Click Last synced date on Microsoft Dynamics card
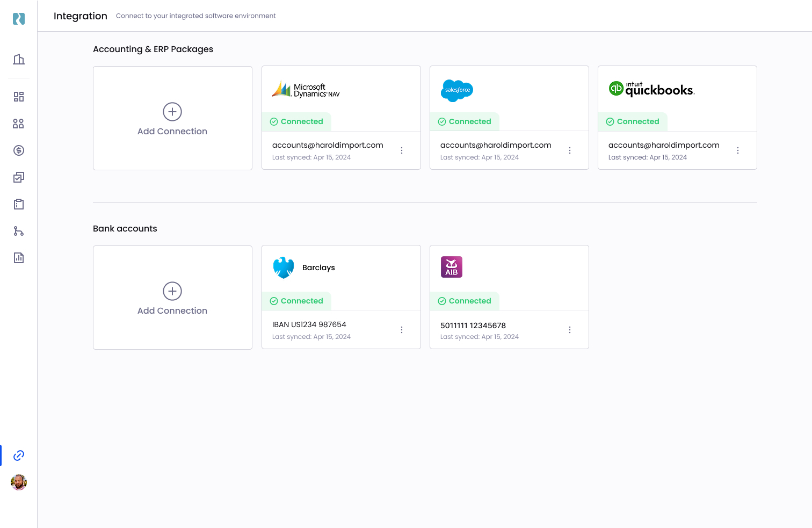 tap(311, 157)
